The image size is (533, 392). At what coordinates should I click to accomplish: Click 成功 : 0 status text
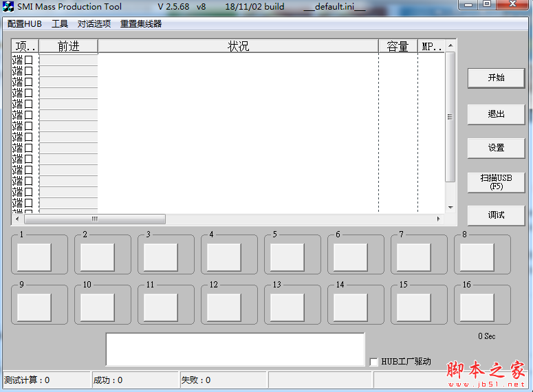pos(108,380)
